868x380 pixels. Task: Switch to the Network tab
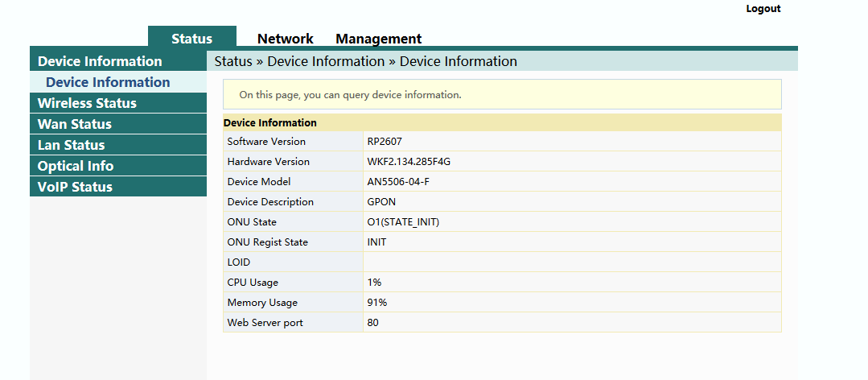point(285,39)
